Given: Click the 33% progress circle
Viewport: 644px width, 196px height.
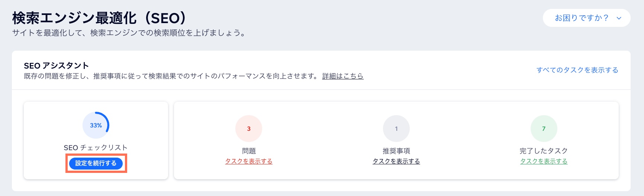Looking at the screenshot, I should (x=96, y=125).
